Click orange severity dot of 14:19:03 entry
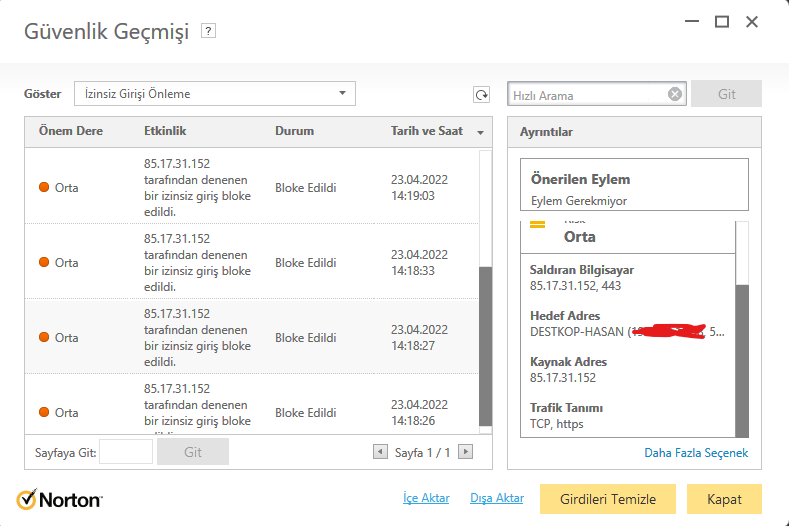Screen dimensions: 789x526 [44, 187]
